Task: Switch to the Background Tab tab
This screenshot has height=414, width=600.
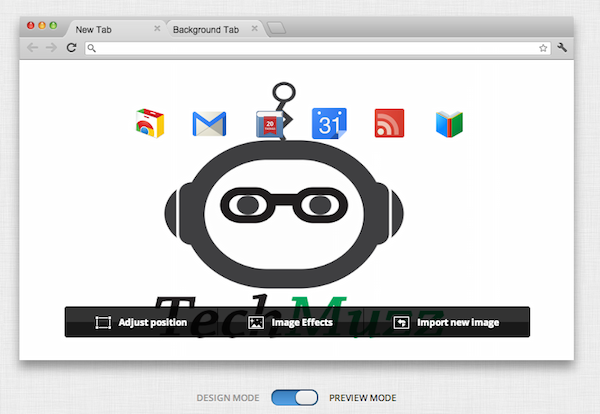Action: click(214, 29)
